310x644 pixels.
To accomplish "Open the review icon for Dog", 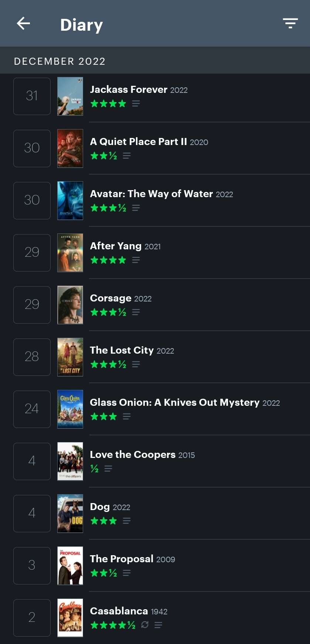I will (127, 521).
